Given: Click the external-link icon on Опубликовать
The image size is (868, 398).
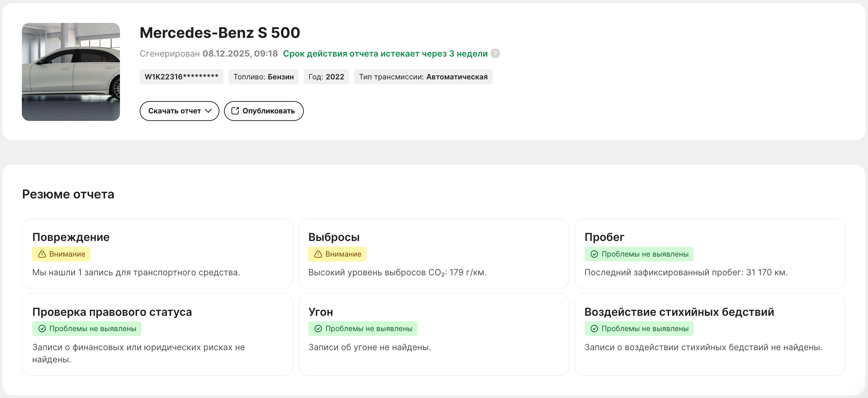Looking at the screenshot, I should pos(235,111).
